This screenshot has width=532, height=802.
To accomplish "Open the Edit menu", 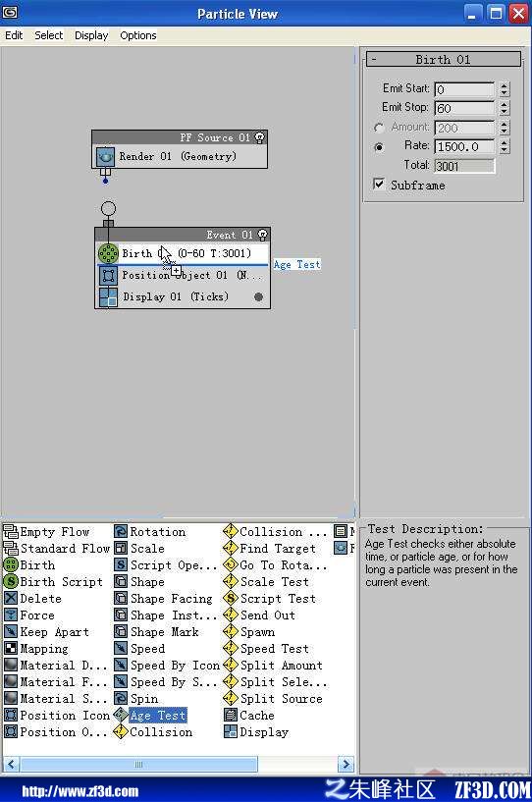I will (x=14, y=35).
